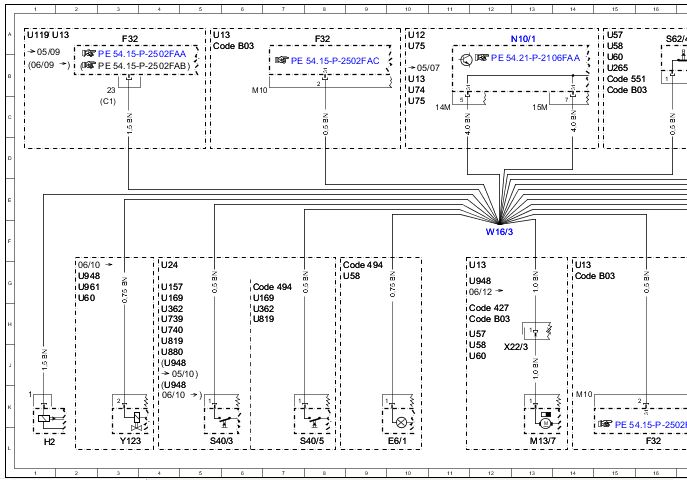687x480 pixels.
Task: Click the "U740" model code
Action: 172,330
